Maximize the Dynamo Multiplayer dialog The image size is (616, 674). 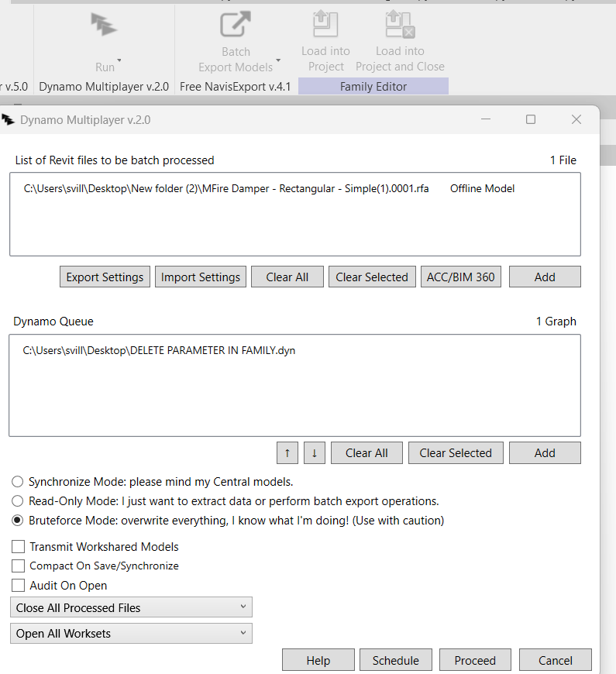(x=531, y=119)
